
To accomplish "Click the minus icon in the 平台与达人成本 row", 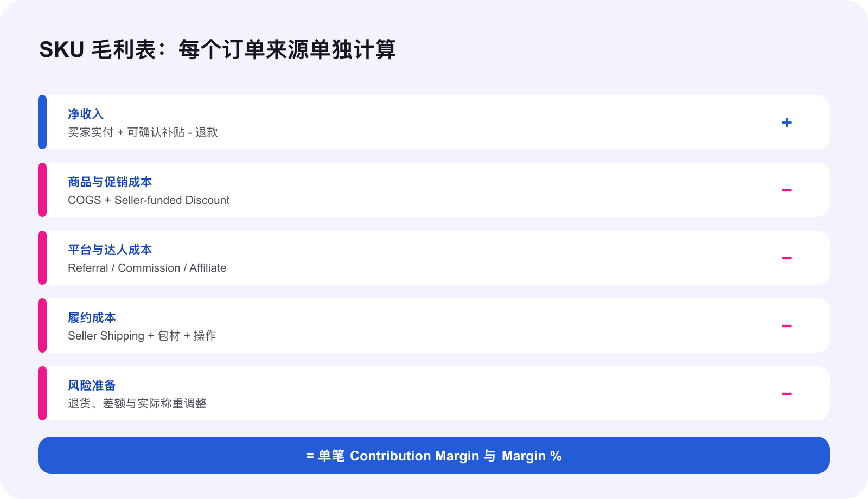I will click(x=787, y=258).
